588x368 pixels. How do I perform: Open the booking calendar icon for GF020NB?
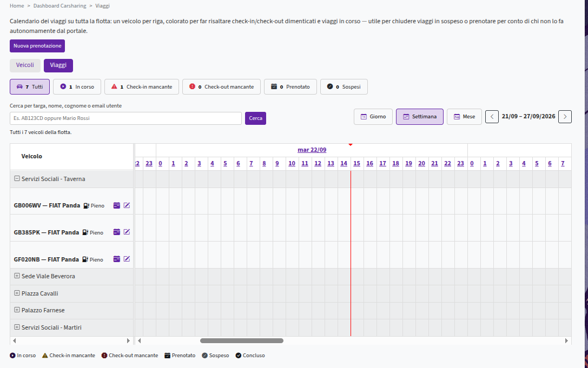(x=117, y=259)
